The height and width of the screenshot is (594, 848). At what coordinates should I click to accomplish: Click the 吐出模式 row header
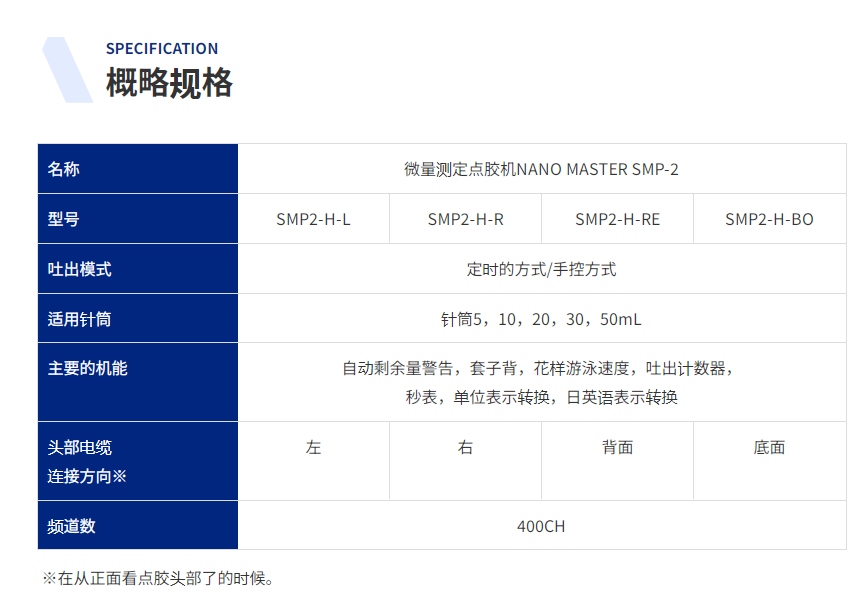[x=138, y=269]
